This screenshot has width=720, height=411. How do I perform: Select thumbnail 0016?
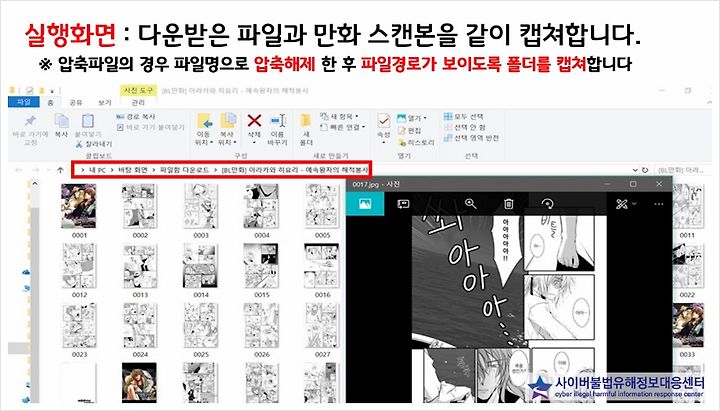click(x=322, y=266)
